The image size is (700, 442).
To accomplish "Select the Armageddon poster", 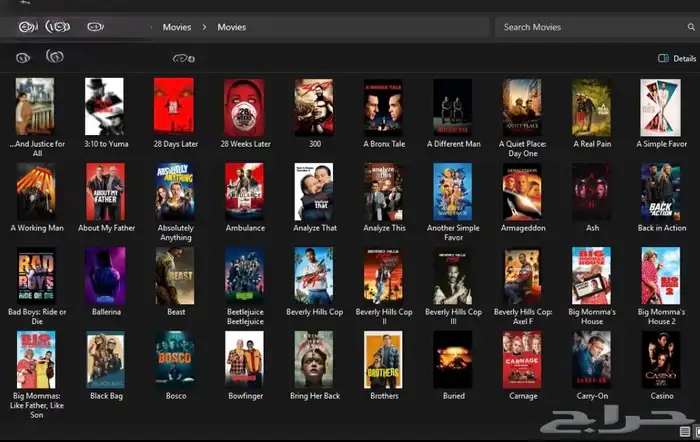I will click(x=522, y=192).
